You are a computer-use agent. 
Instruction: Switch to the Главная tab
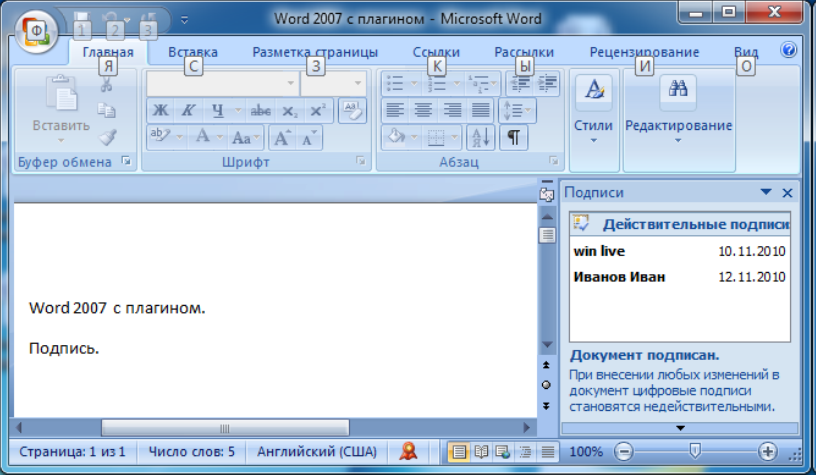108,52
